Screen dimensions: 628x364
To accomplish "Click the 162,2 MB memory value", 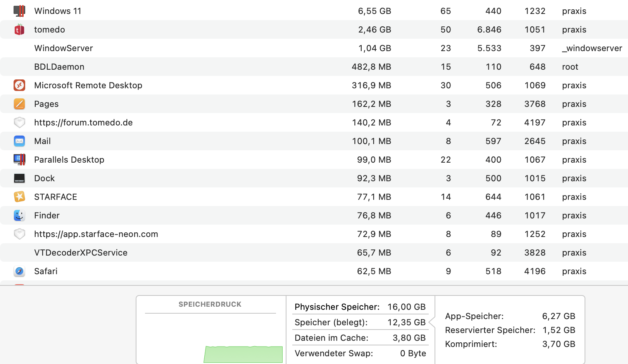I will click(371, 104).
